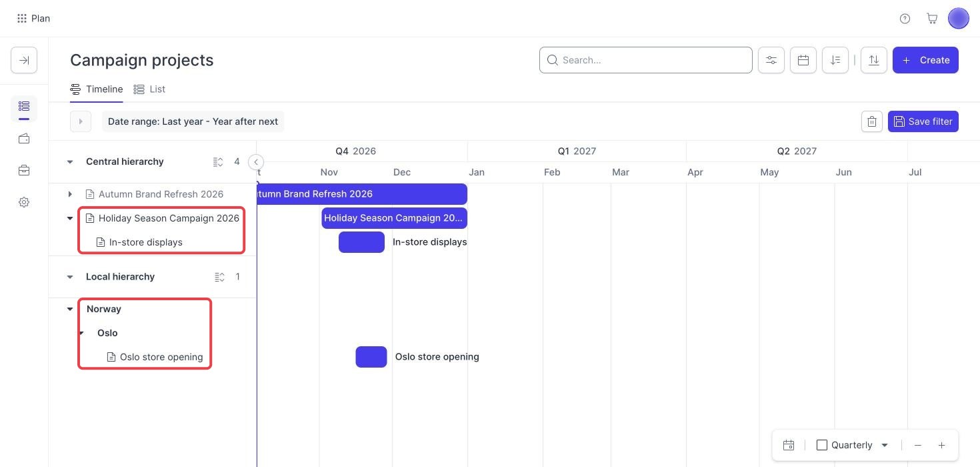Click the Jan month header
Image resolution: width=980 pixels, height=467 pixels.
pos(477,172)
